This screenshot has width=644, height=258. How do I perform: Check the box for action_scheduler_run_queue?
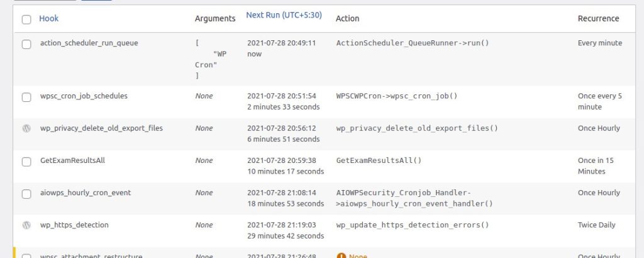click(x=26, y=44)
